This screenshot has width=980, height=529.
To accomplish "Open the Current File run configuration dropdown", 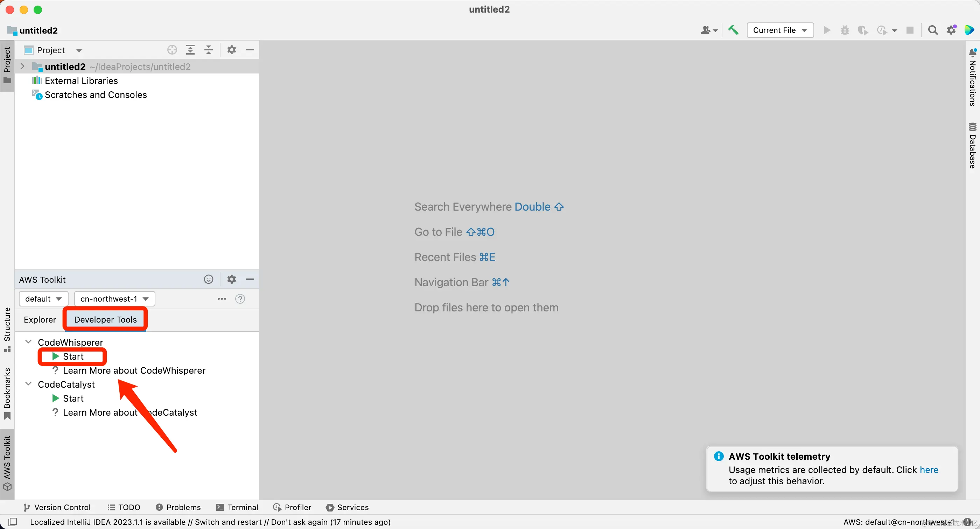I will coord(780,30).
